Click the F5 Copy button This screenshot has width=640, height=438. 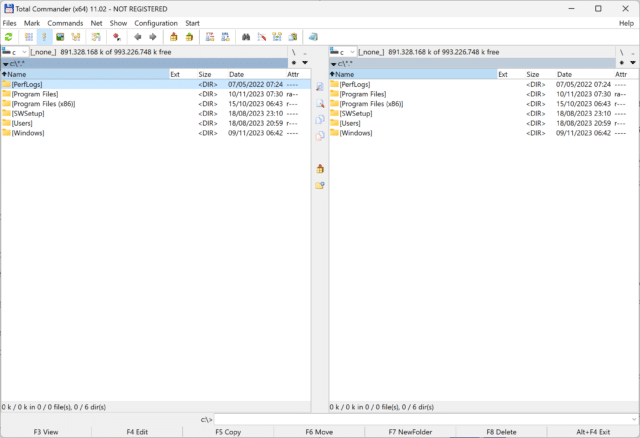click(228, 432)
